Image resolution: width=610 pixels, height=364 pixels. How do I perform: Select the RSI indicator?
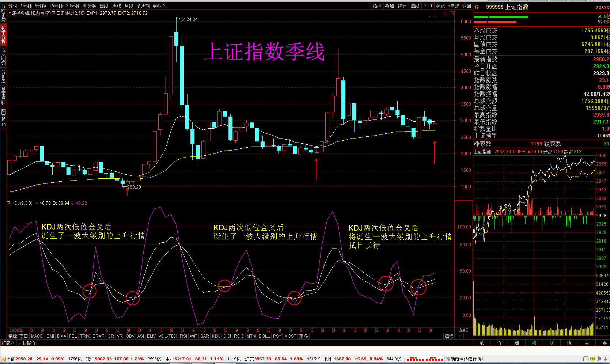[183, 336]
